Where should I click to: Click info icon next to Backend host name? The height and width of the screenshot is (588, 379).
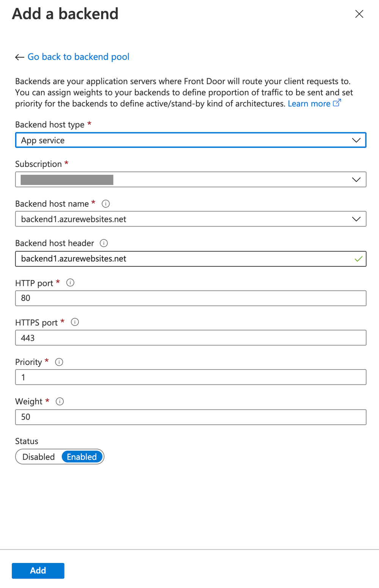106,204
